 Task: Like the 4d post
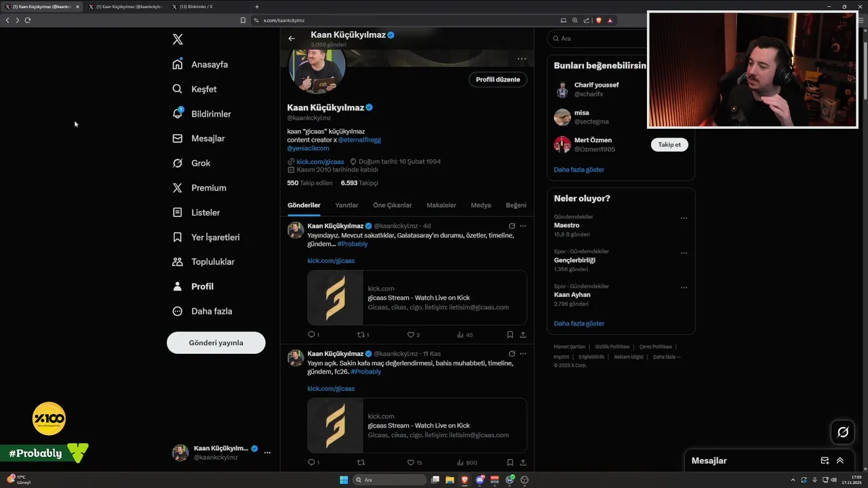point(413,335)
